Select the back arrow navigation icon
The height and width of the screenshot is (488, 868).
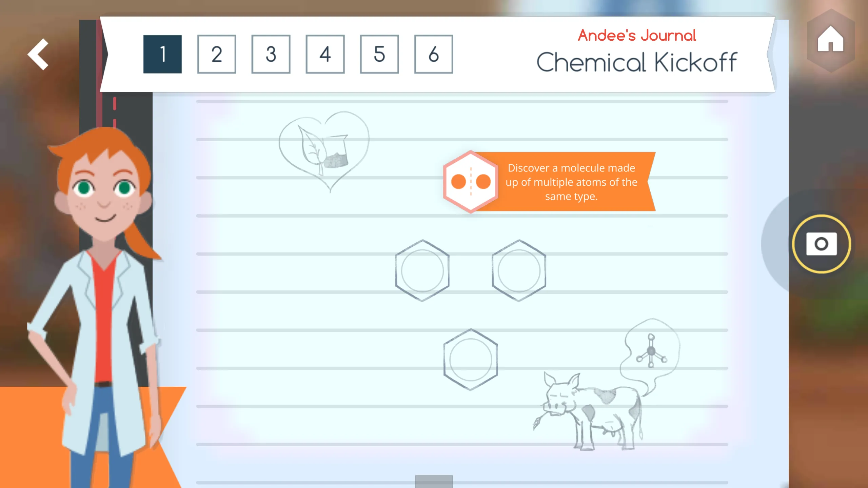point(38,54)
